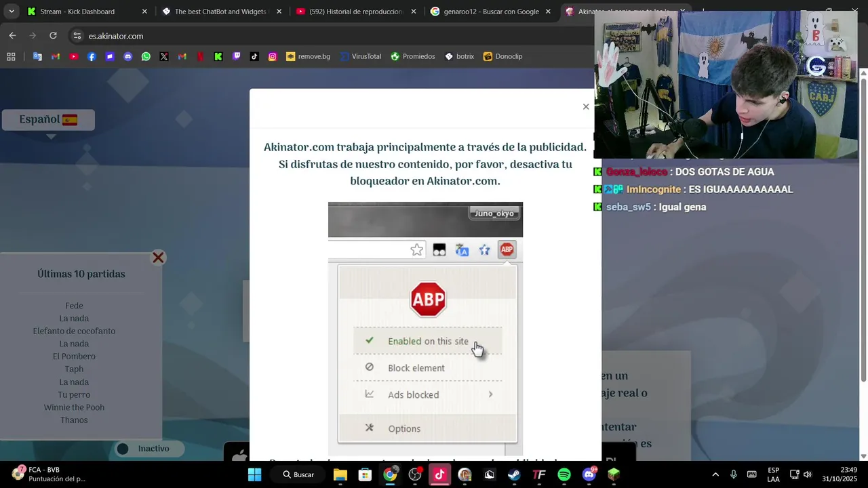This screenshot has height=488, width=868.
Task: Open the Google Translate bookmark icon
Action: tap(37, 56)
